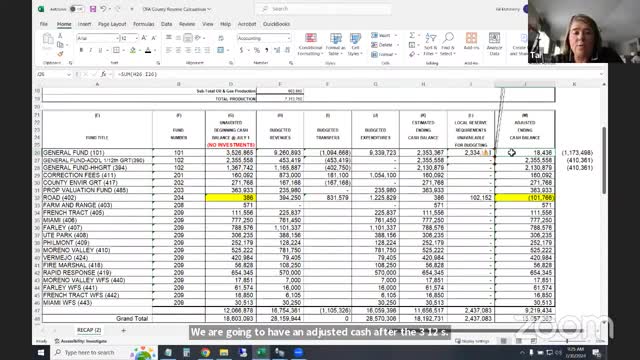Toggle Center alignment
This screenshot has height=360, width=640.
(178, 50)
